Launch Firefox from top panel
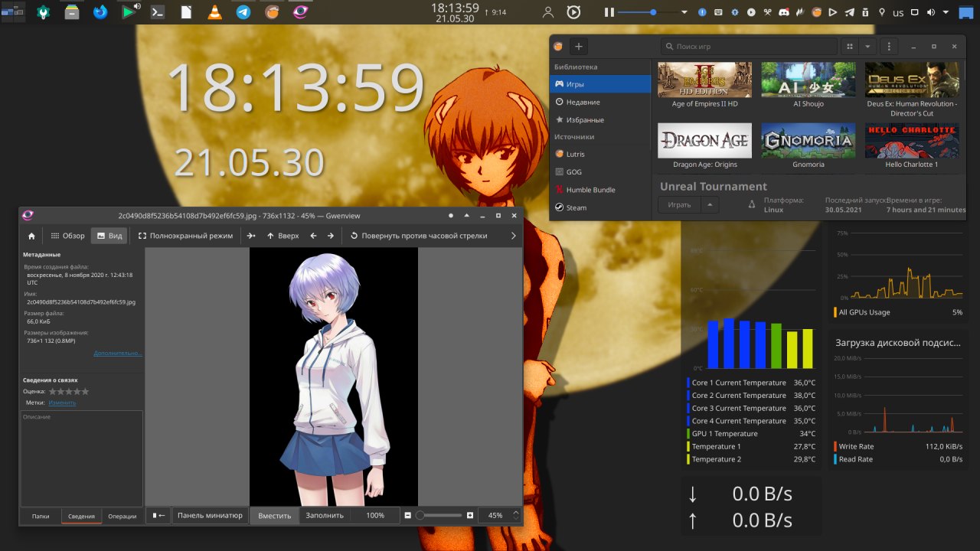The image size is (980, 551). (100, 11)
